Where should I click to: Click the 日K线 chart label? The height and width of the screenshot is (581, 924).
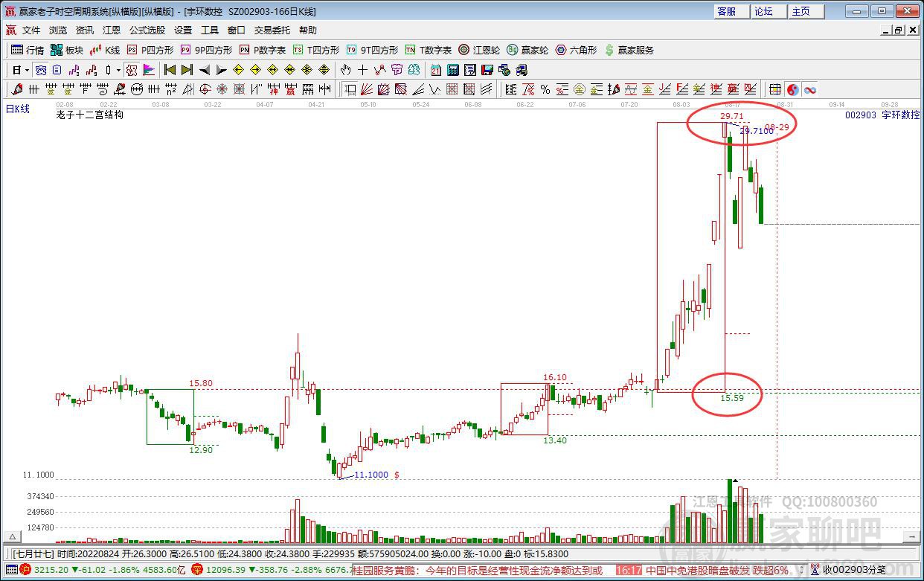click(x=18, y=109)
